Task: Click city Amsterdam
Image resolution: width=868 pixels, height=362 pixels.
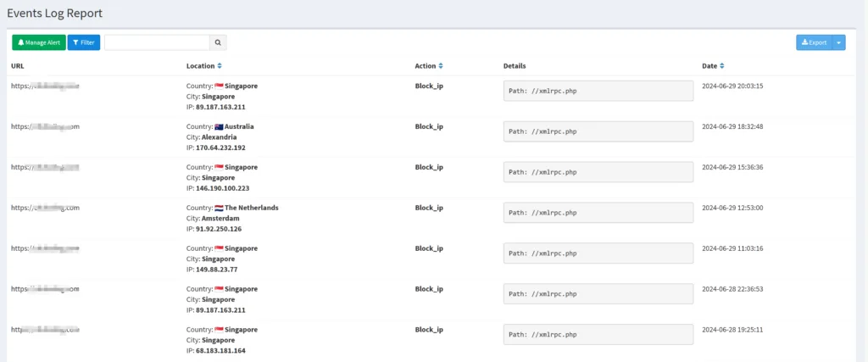Action: (220, 219)
